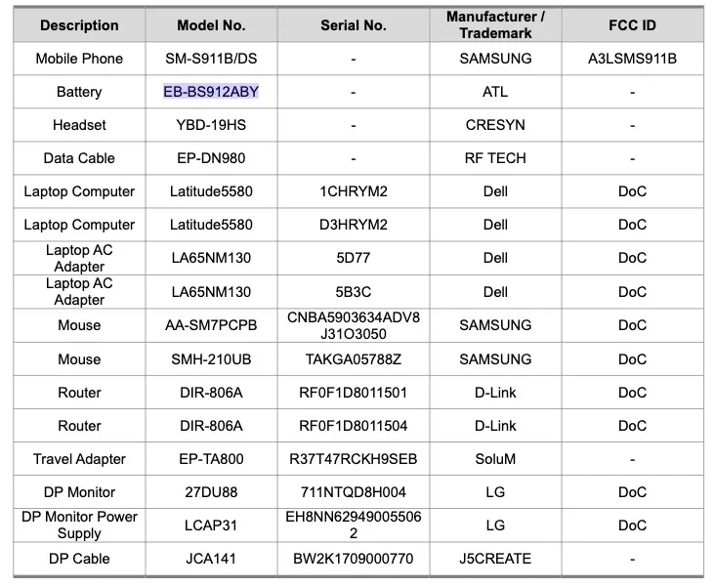Viewport: 714px width, 588px height.
Task: Click the J5CREATE manufacturer cell
Action: (x=495, y=559)
